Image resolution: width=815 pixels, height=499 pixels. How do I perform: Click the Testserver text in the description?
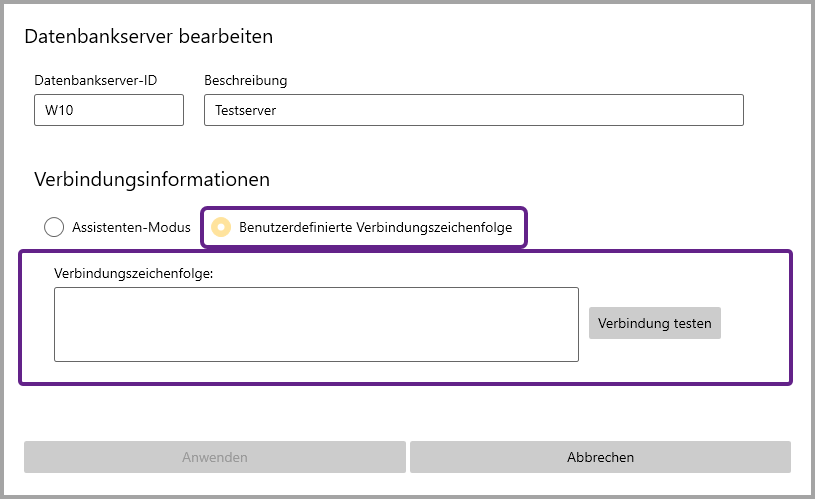(245, 111)
